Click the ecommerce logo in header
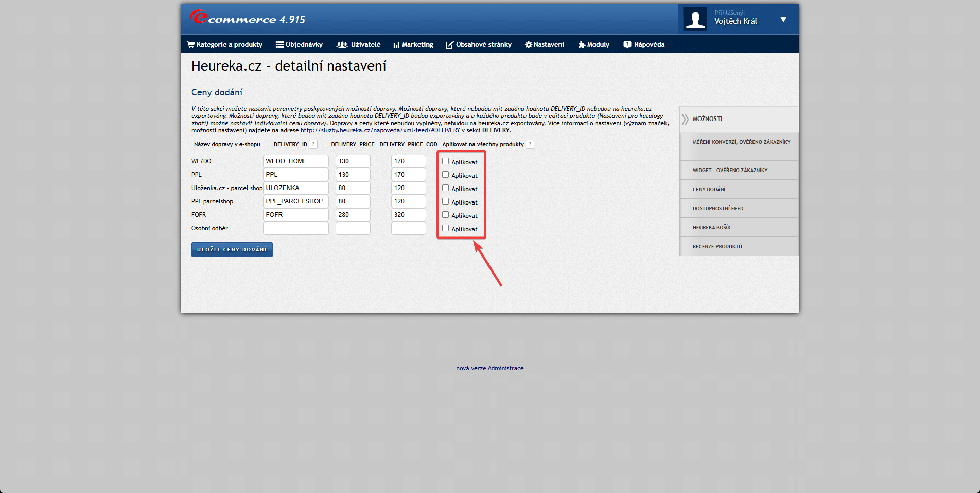The height and width of the screenshot is (493, 980). pyautogui.click(x=248, y=18)
